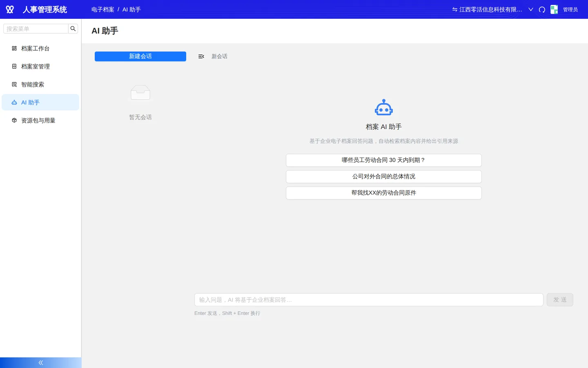Go to 智能搜索 page
588x368 pixels.
40,84
